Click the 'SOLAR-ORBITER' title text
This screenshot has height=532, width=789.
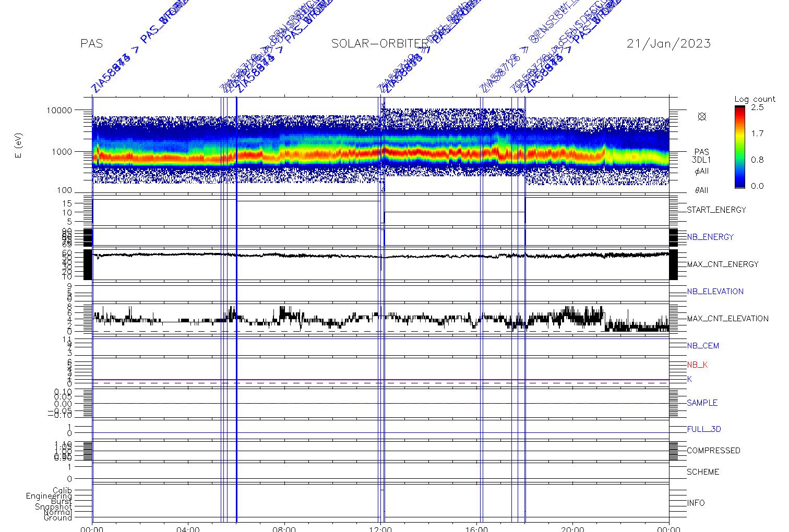click(380, 44)
